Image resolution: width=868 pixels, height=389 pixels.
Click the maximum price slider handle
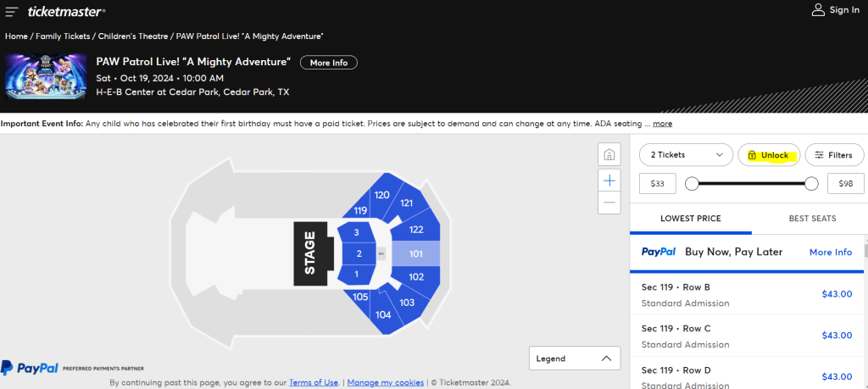(811, 184)
